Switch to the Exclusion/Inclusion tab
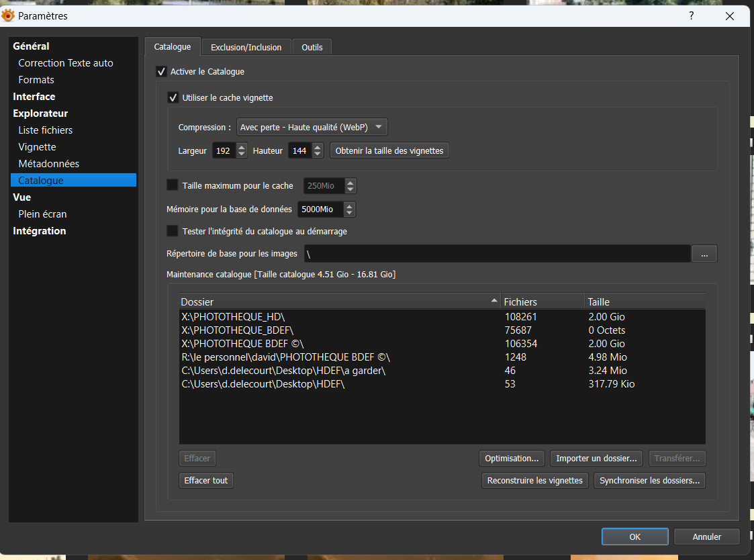The height and width of the screenshot is (560, 754). [246, 47]
